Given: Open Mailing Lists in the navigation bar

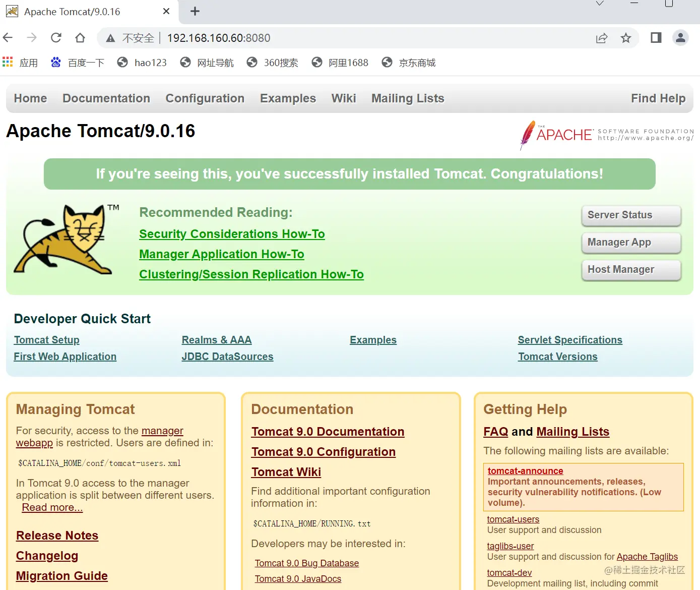Looking at the screenshot, I should pos(408,98).
